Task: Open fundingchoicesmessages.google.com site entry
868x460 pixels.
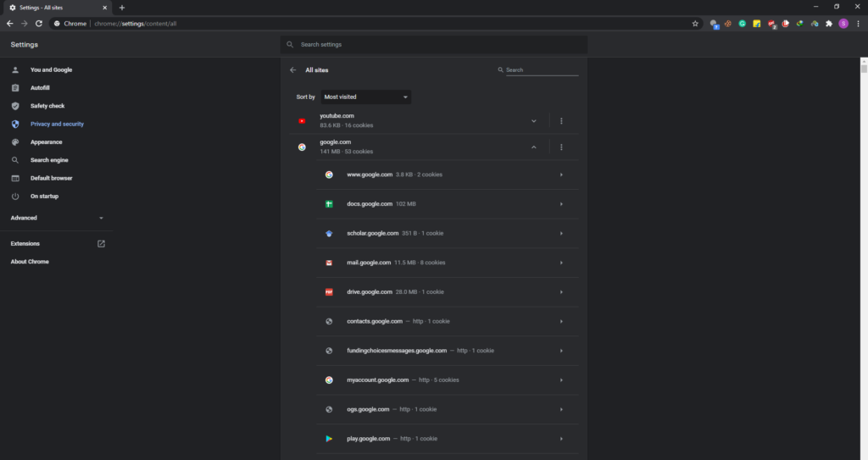Action: coord(448,351)
